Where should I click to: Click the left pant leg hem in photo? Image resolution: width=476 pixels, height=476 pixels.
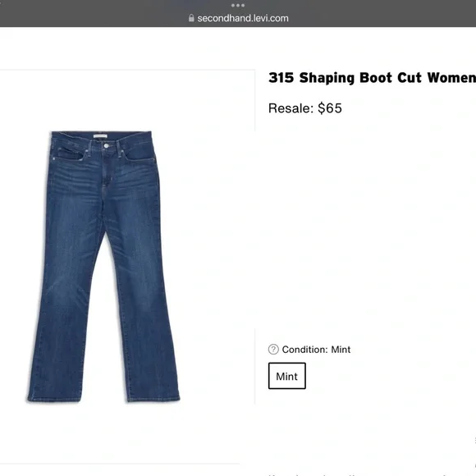(55, 398)
